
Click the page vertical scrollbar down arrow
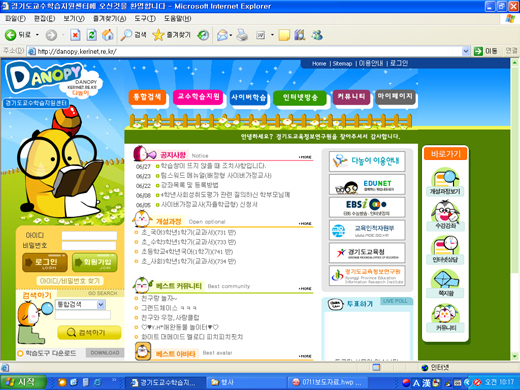coord(514,356)
